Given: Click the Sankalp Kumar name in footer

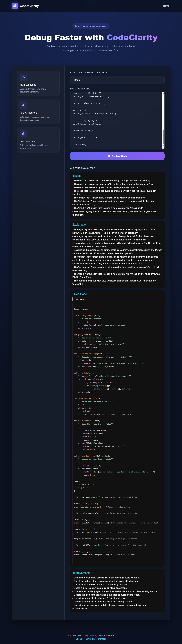Looking at the screenshot, I should (106, 635).
